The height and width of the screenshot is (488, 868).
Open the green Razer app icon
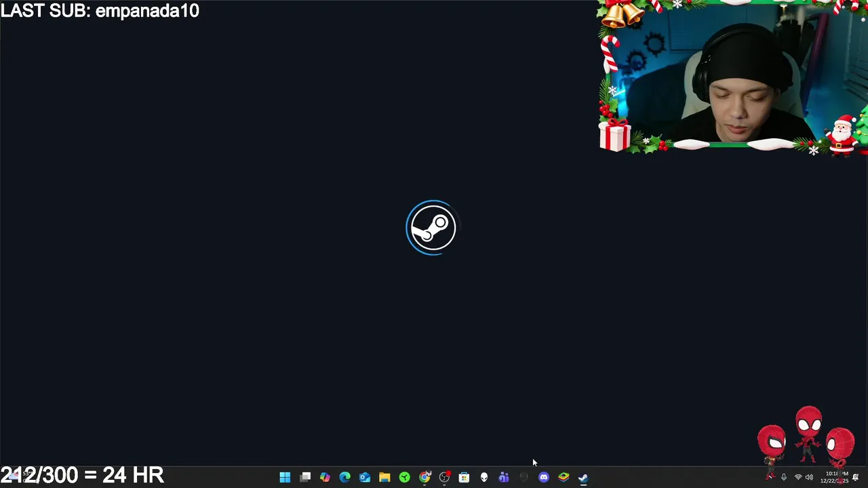(404, 477)
